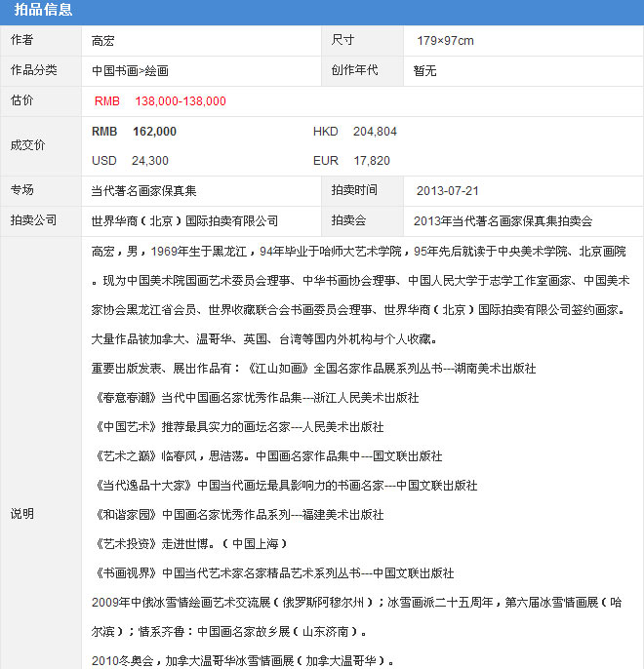Click the size value 179×97cm
Viewport: 644px width, 669px height.
pyautogui.click(x=445, y=41)
